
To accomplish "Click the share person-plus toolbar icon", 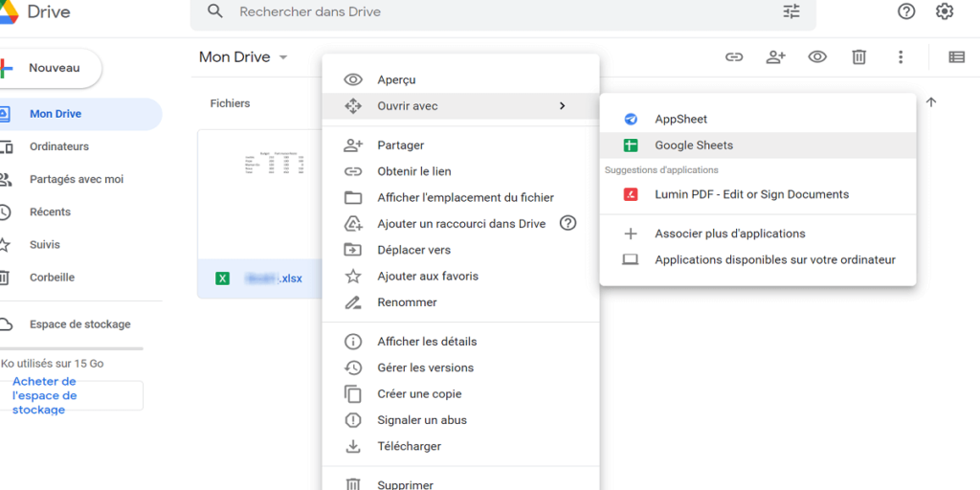I will coord(775,56).
